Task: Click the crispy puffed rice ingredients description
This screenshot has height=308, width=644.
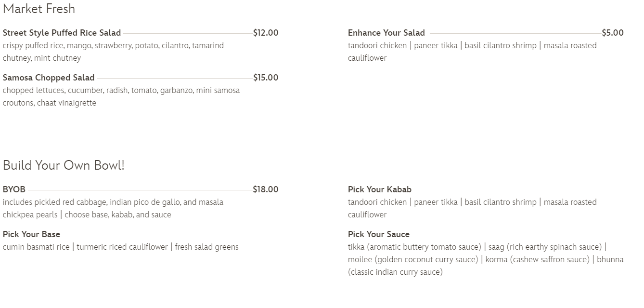Action: click(113, 52)
